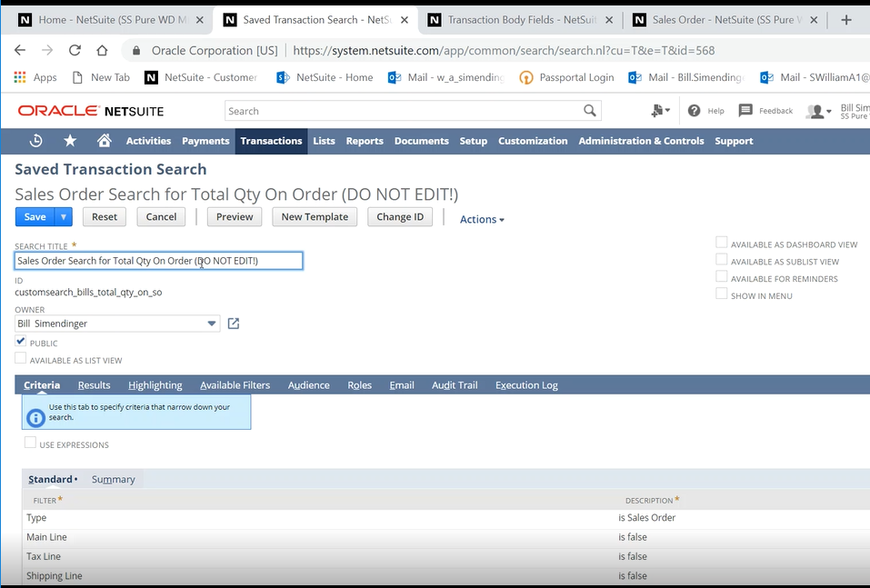Enable Available as Dashboard View

tap(722, 243)
